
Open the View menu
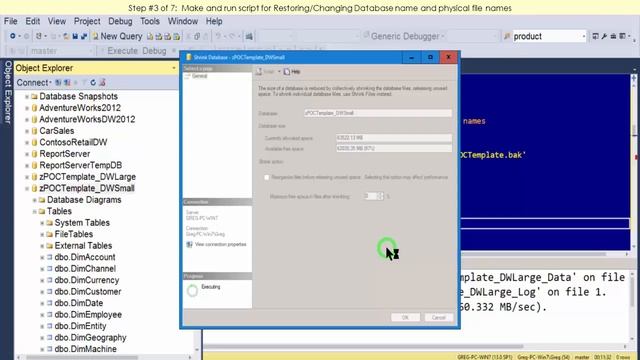57,21
